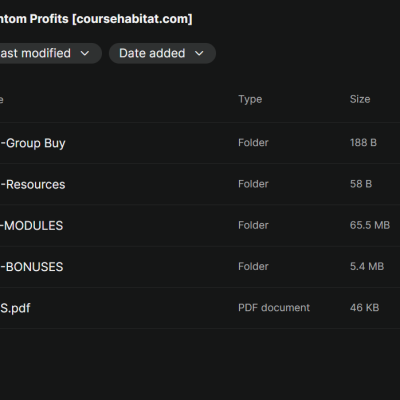The image size is (400, 400).
Task: Open the Last modified filter dropdown
Action: pos(50,53)
